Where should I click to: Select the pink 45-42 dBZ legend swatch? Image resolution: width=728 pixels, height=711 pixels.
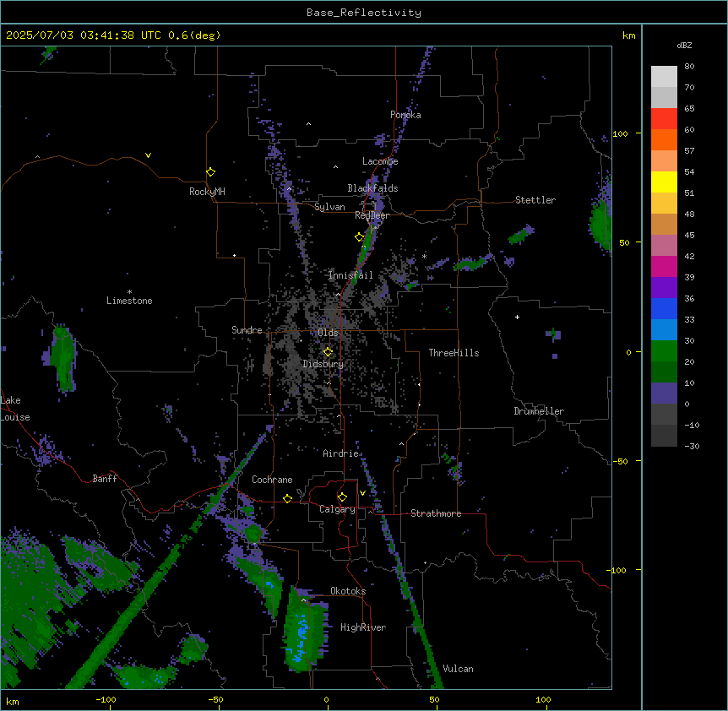pos(664,246)
